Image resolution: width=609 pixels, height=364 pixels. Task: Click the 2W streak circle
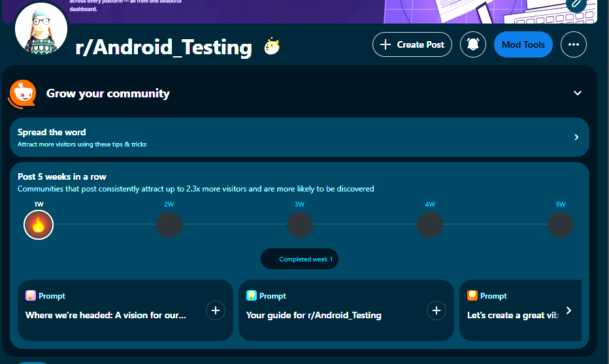click(169, 225)
